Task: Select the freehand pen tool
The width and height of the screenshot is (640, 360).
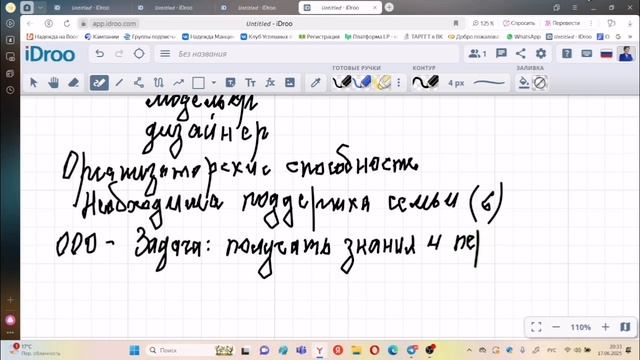Action: pyautogui.click(x=99, y=83)
